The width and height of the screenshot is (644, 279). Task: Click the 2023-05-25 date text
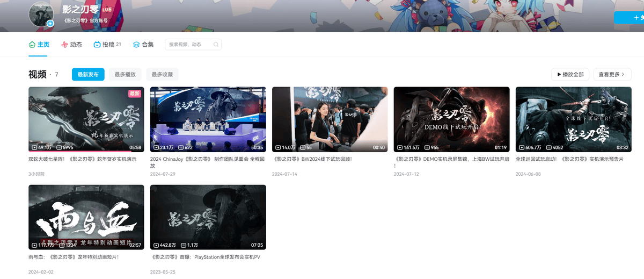click(x=162, y=272)
